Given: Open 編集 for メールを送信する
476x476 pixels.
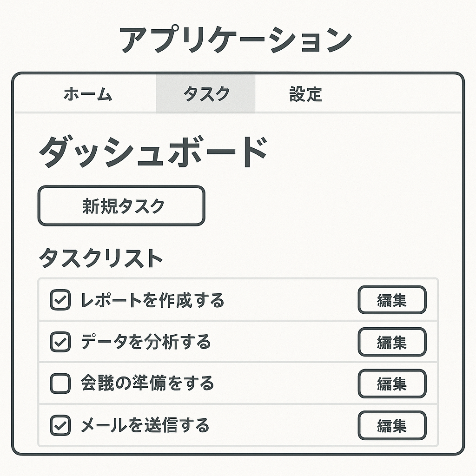Looking at the screenshot, I should tap(392, 425).
